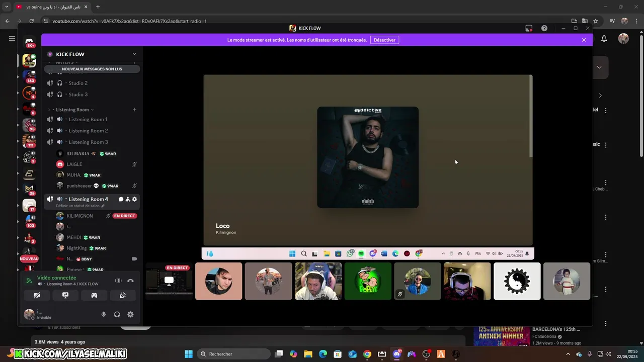
Task: Open File Explorer from taskbar
Action: click(308, 354)
